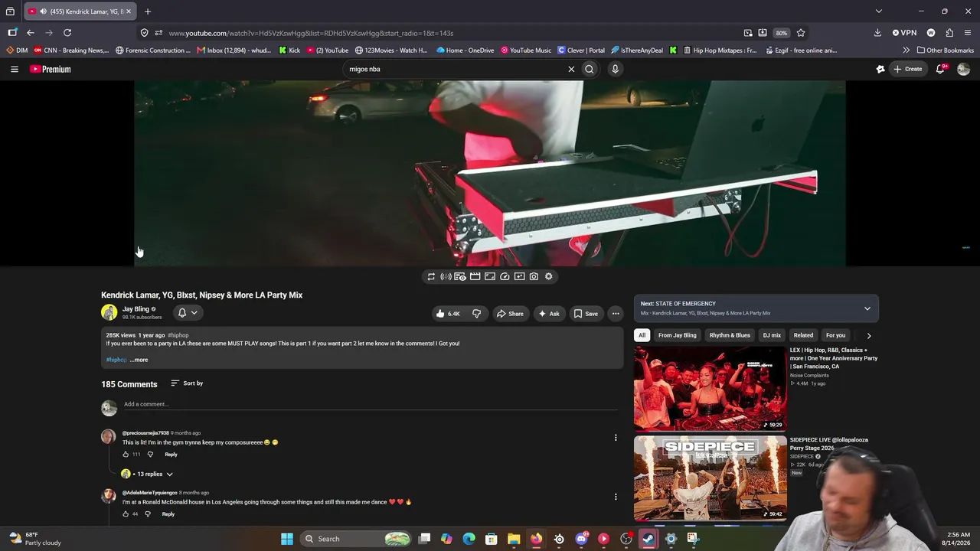Expand the 13 replies thread
Viewport: 980px width, 551px height.
pos(148,474)
